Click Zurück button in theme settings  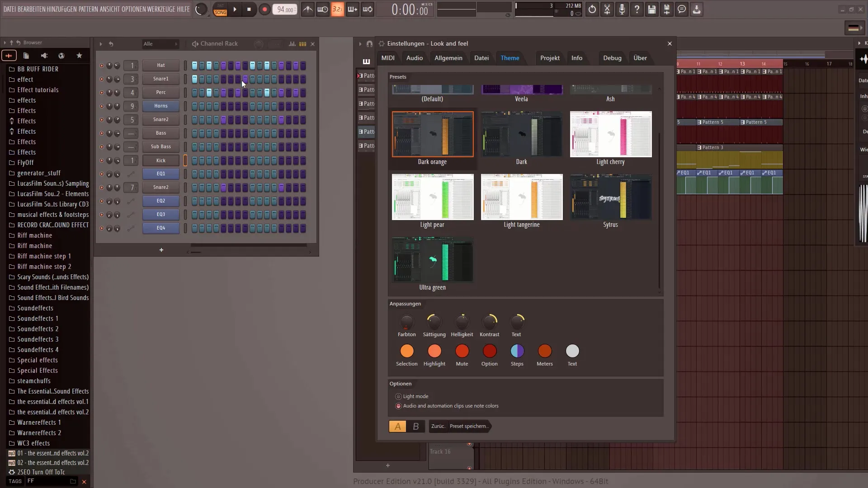pyautogui.click(x=438, y=426)
